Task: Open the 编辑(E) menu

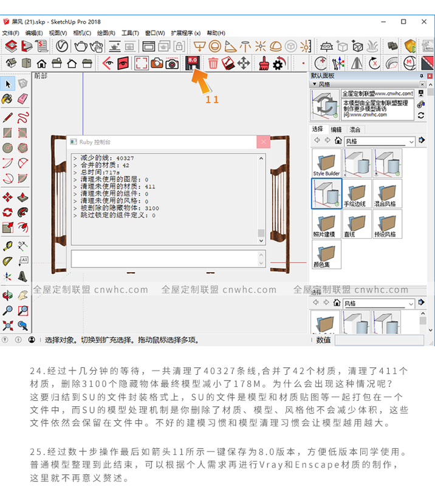Action: [34, 33]
